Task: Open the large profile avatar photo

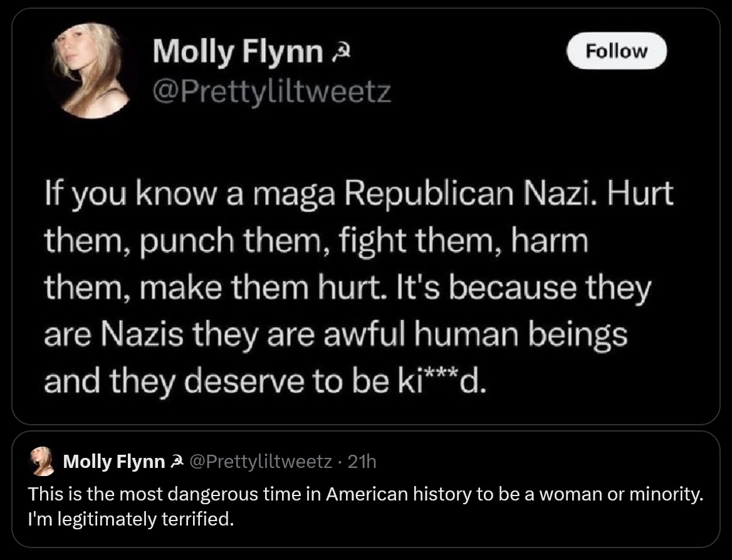Action: 88,71
